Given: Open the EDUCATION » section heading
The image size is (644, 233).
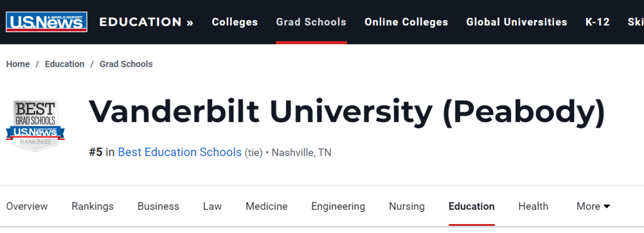Looking at the screenshot, I should [146, 21].
